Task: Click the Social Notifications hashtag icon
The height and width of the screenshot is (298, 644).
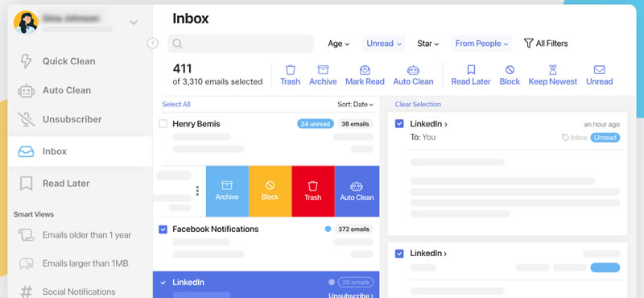Action: (26, 292)
